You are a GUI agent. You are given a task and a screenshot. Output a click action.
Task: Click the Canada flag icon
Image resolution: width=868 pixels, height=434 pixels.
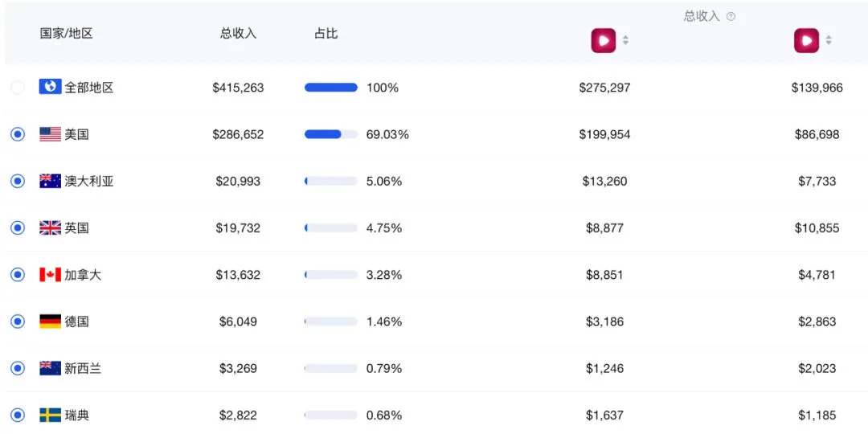coord(51,275)
